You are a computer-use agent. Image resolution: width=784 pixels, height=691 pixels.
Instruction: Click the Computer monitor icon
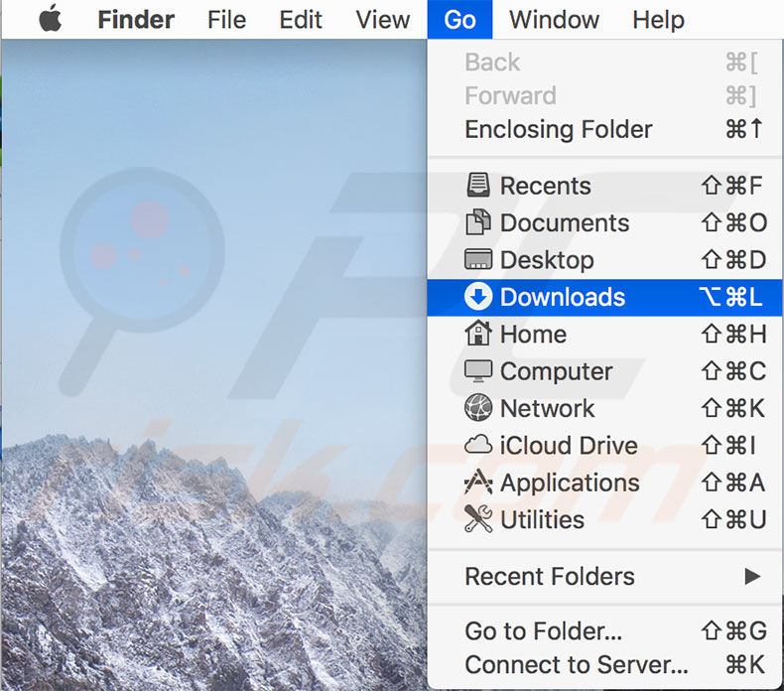click(478, 370)
